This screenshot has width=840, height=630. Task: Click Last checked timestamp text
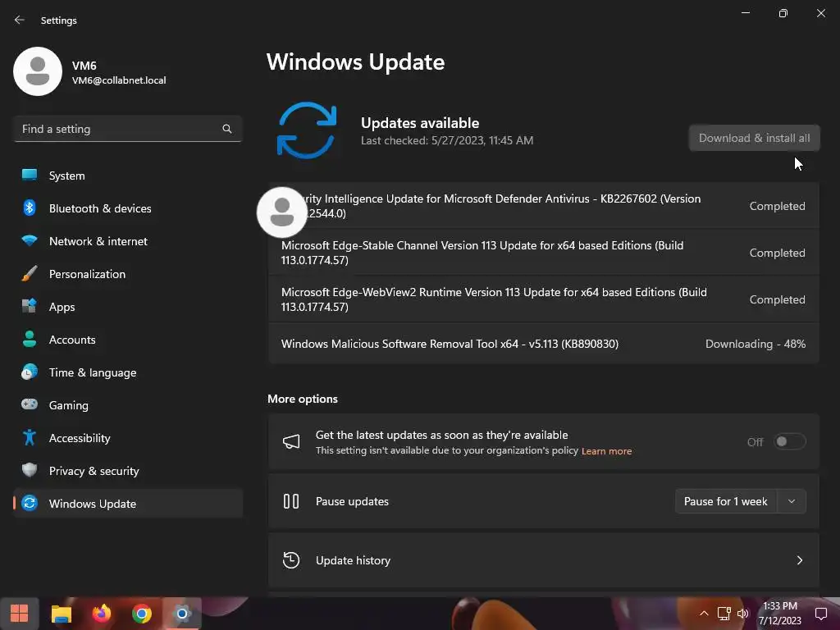click(x=447, y=140)
